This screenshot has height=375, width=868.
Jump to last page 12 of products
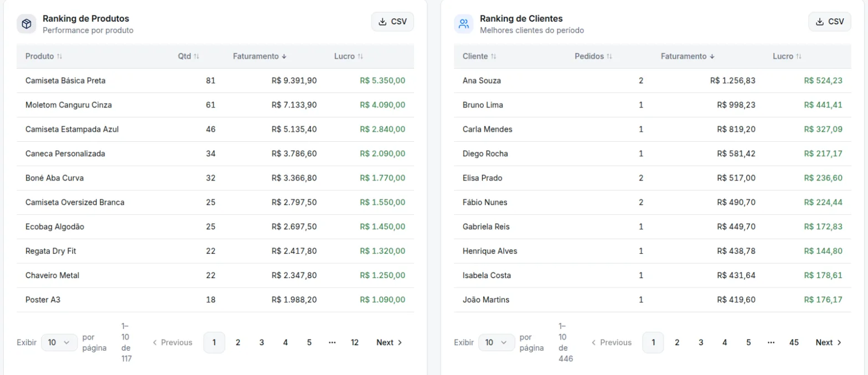coord(355,342)
